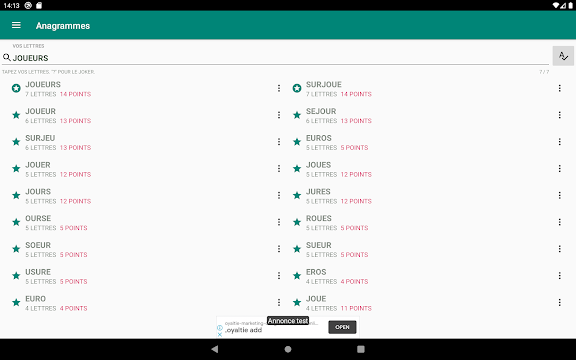Viewport: 576px width, 360px height.
Task: Open the hamburger navigation menu
Action: click(x=16, y=25)
